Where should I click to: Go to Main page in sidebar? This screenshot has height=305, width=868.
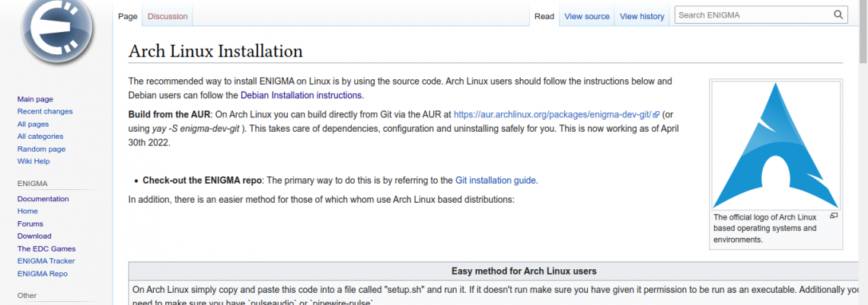click(36, 99)
